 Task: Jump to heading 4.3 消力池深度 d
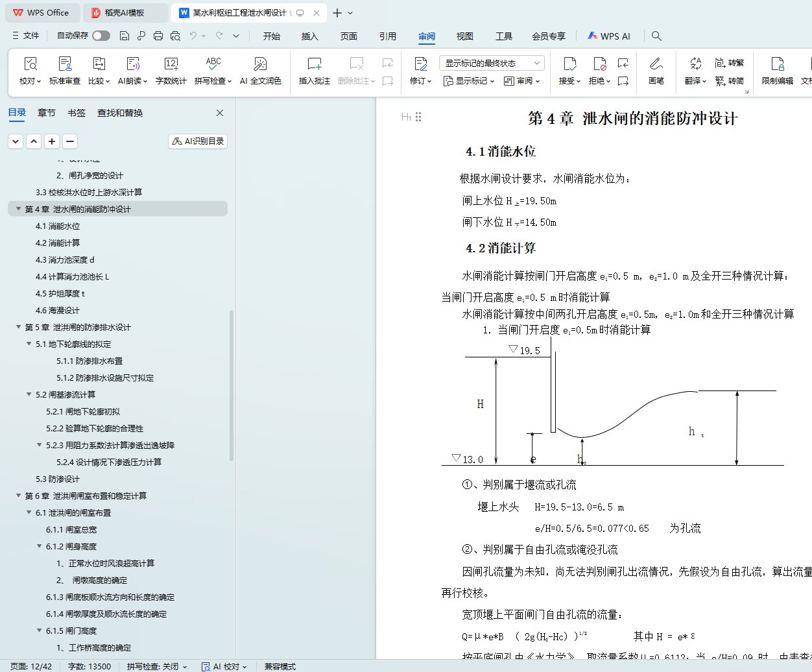(65, 260)
